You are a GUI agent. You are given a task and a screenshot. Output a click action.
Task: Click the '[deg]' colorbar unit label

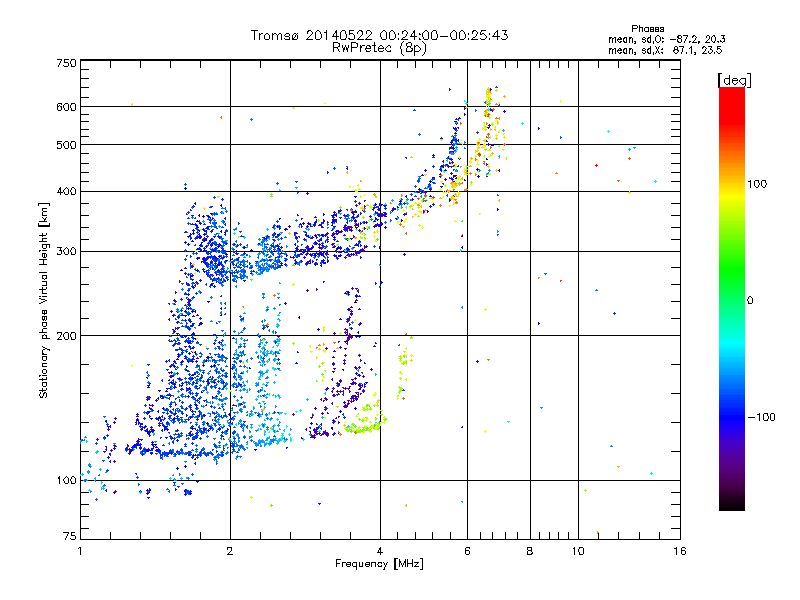[734, 80]
